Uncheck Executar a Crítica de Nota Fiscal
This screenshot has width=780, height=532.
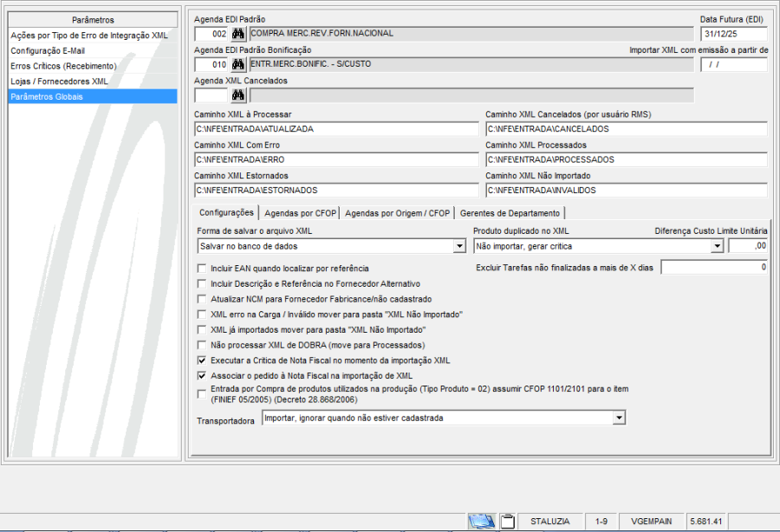click(201, 360)
